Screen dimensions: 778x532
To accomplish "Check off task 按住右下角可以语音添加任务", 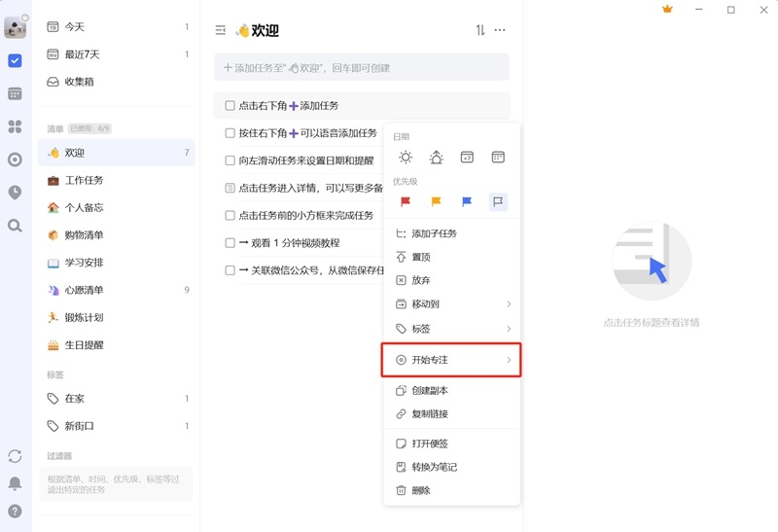I will 230,133.
